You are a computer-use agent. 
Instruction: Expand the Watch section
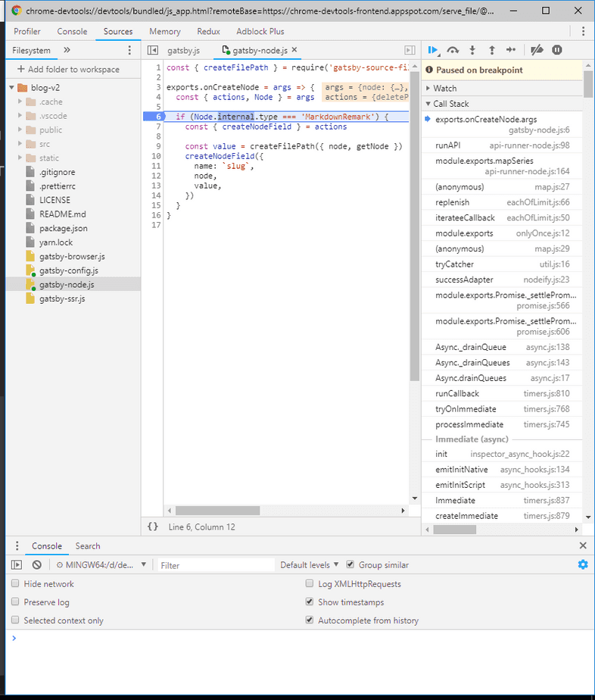[444, 89]
